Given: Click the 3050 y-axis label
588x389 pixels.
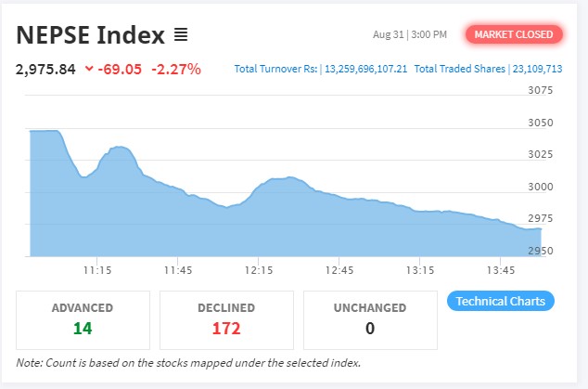Looking at the screenshot, I should (539, 123).
